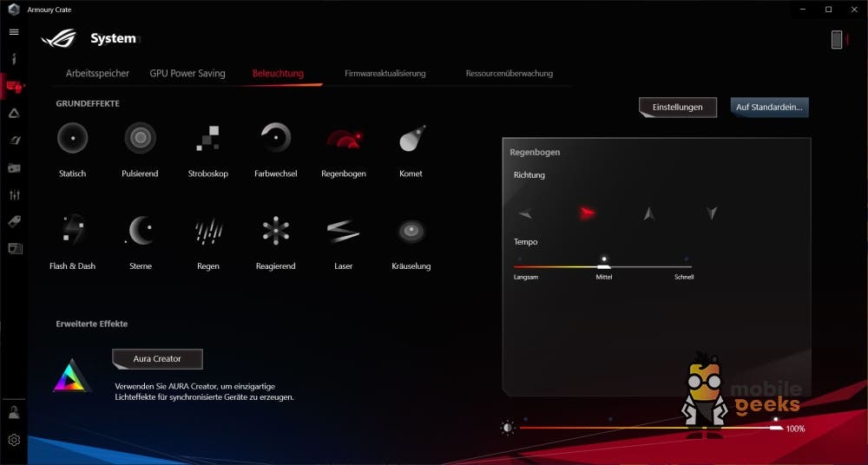This screenshot has height=465, width=868.
Task: Select the Komet effect icon
Action: click(x=411, y=139)
